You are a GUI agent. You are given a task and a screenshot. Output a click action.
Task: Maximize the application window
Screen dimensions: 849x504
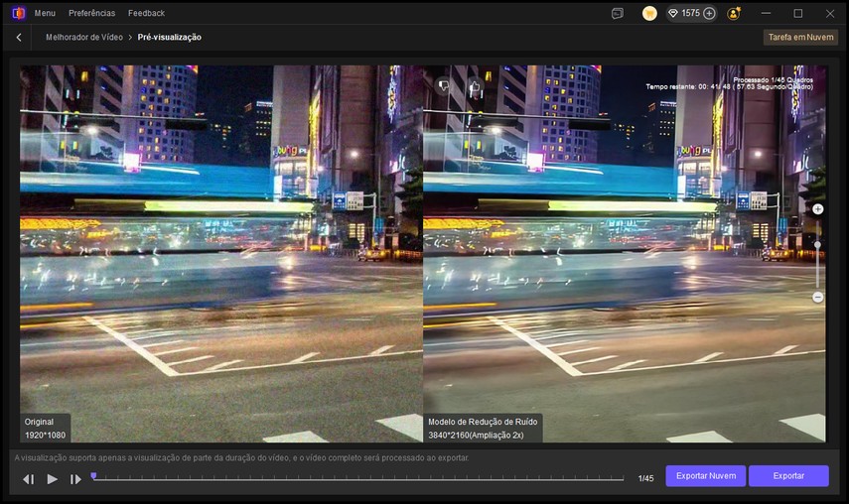[798, 14]
